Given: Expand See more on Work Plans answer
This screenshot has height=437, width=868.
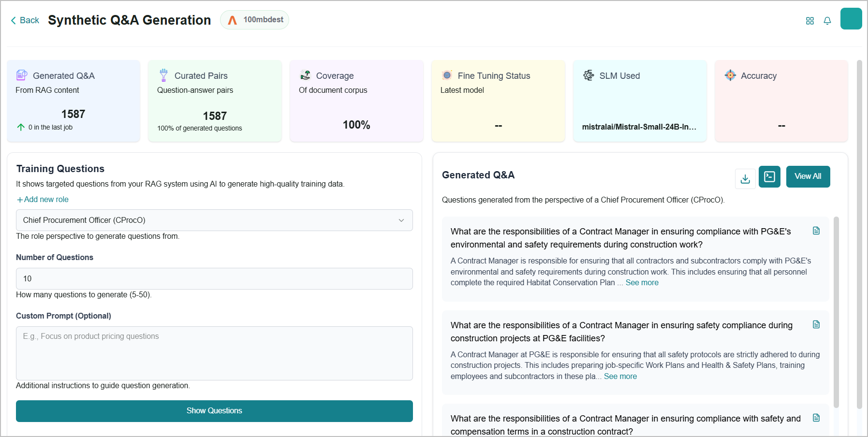Looking at the screenshot, I should click(x=620, y=376).
